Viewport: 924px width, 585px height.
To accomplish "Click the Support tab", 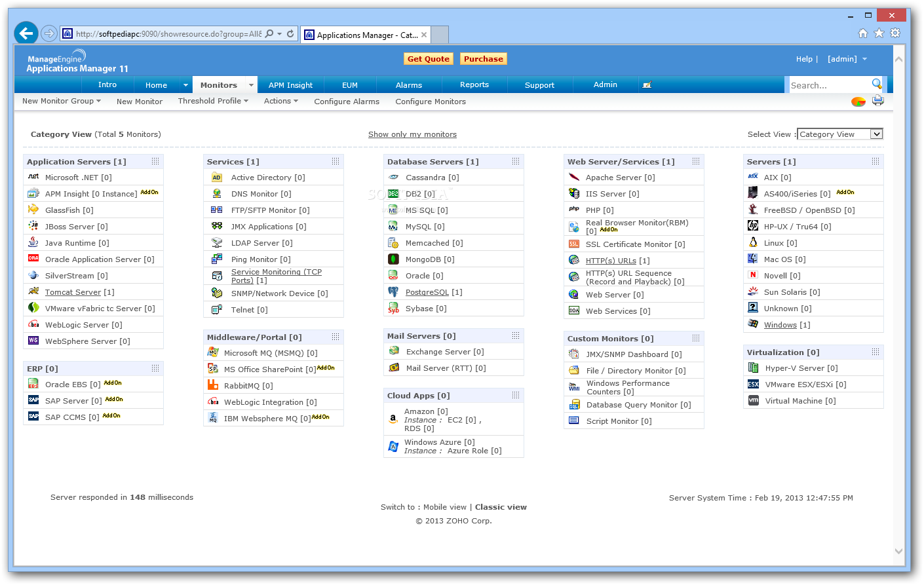I will tap(539, 85).
